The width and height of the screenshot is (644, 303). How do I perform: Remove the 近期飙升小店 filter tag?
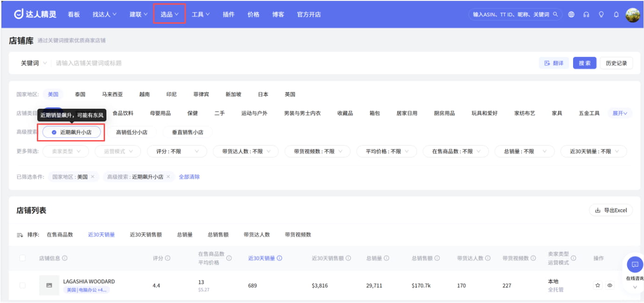point(168,177)
